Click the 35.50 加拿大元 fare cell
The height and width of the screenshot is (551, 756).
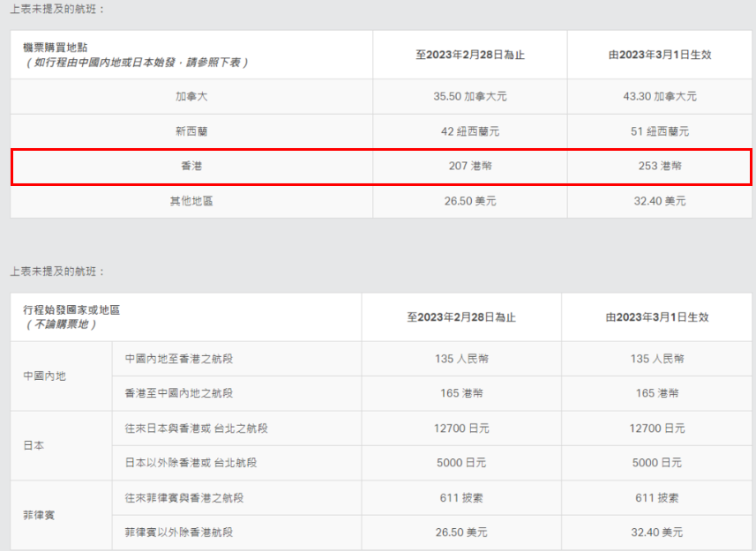pos(469,97)
